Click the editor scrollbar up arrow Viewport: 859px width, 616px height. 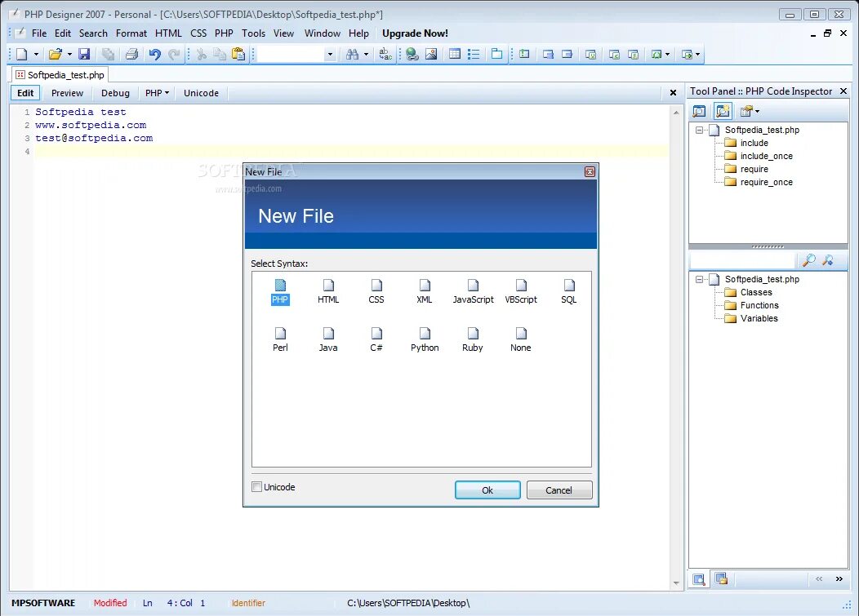676,113
